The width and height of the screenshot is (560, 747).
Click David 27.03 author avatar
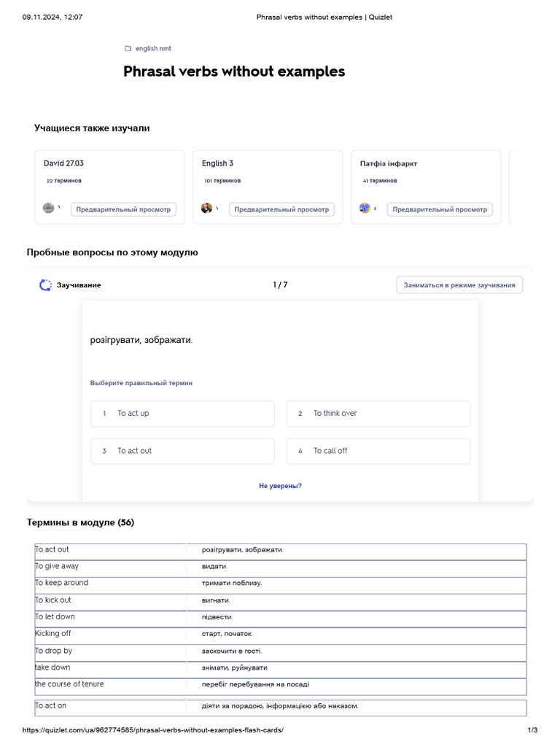(x=49, y=208)
